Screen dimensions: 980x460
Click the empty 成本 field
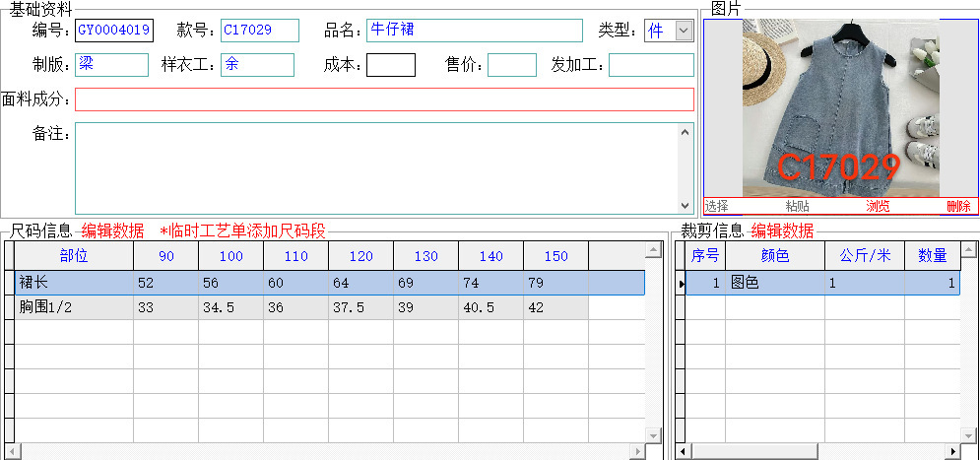pos(391,65)
